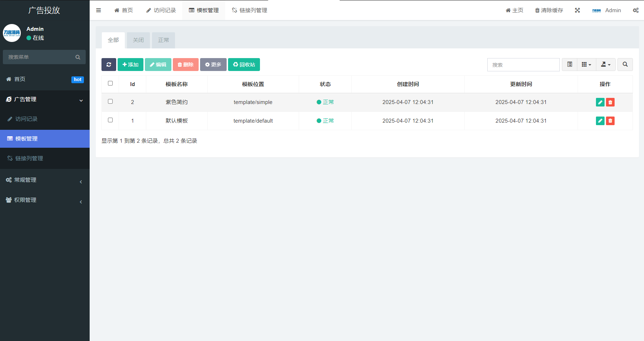This screenshot has width=644, height=341.
Task: Click the search magnifier icon in search menu box
Action: (x=78, y=57)
